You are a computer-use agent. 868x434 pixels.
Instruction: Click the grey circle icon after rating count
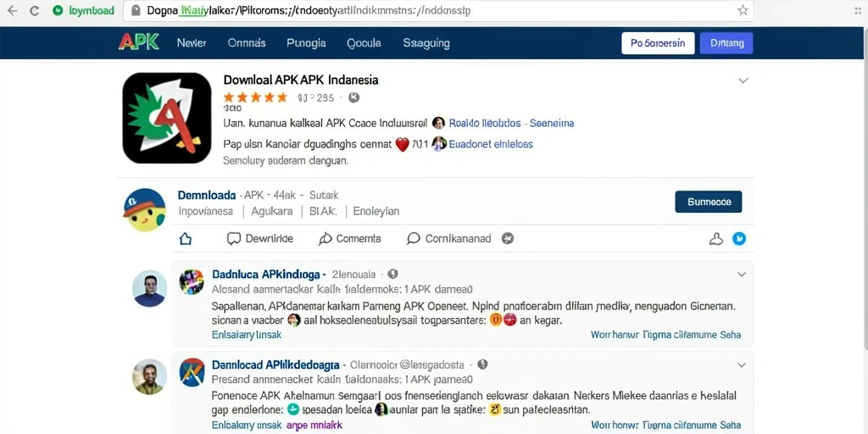(353, 97)
